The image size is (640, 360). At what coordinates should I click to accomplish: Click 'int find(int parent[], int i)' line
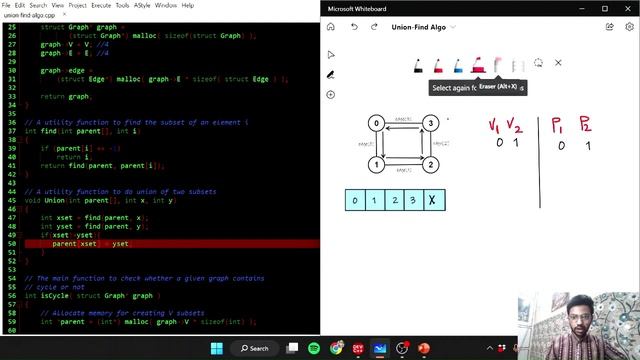pyautogui.click(x=82, y=131)
